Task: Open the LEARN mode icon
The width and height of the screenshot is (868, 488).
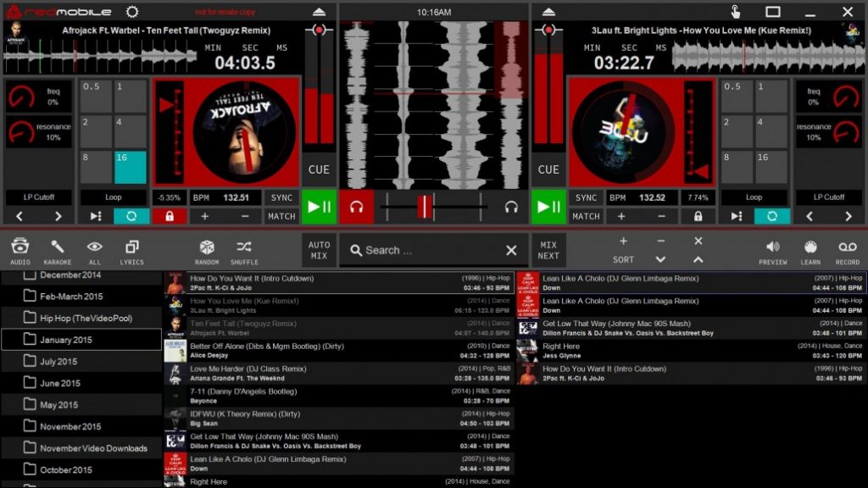Action: click(810, 251)
